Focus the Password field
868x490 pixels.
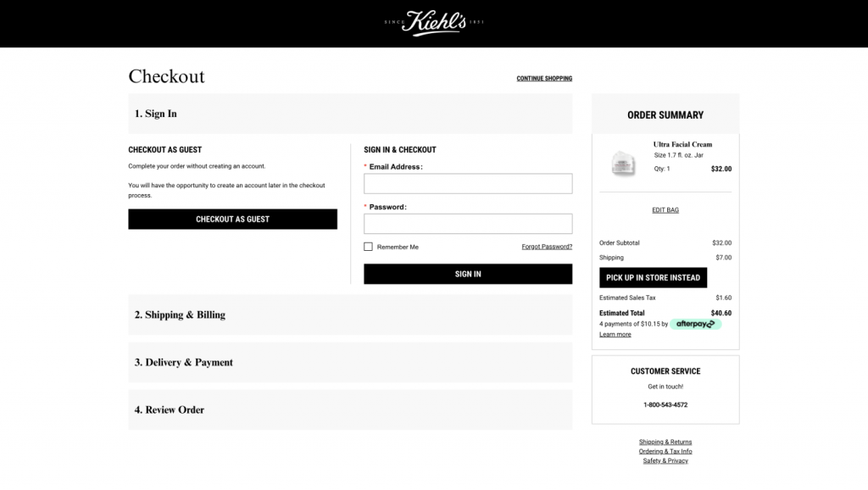point(468,224)
